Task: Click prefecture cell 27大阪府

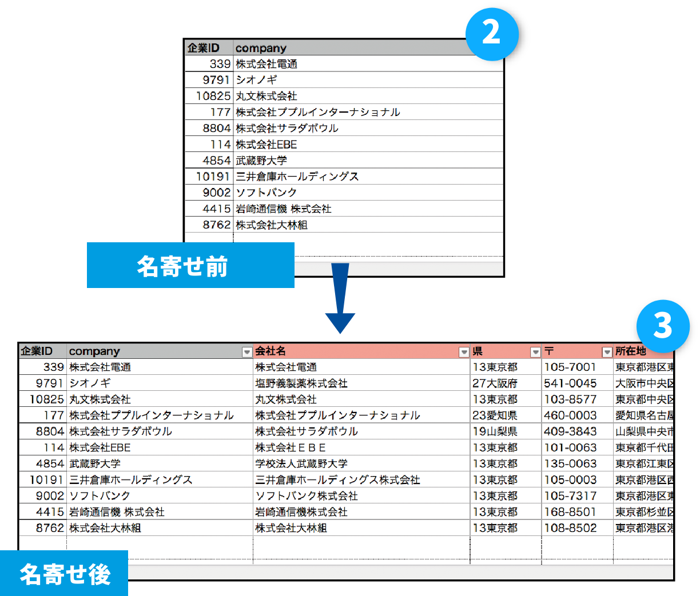Action: (x=506, y=383)
